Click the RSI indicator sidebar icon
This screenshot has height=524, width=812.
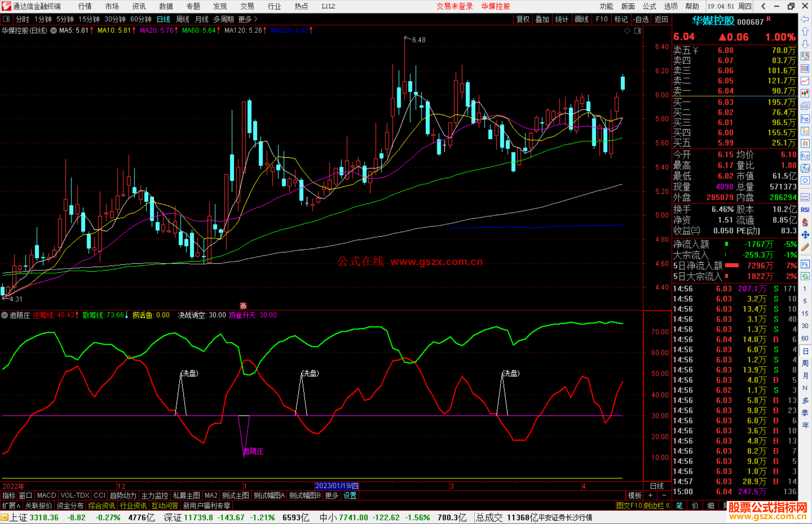click(805, 210)
